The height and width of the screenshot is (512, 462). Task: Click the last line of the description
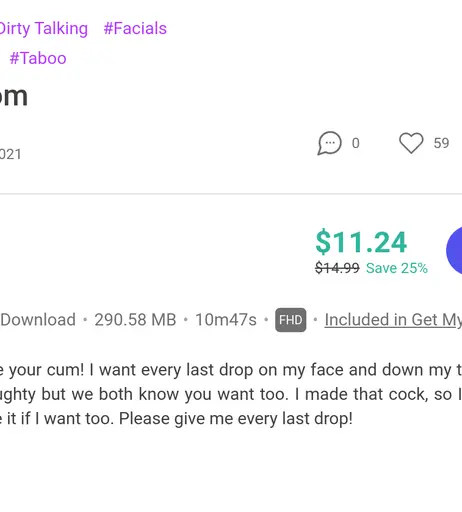tap(176, 418)
